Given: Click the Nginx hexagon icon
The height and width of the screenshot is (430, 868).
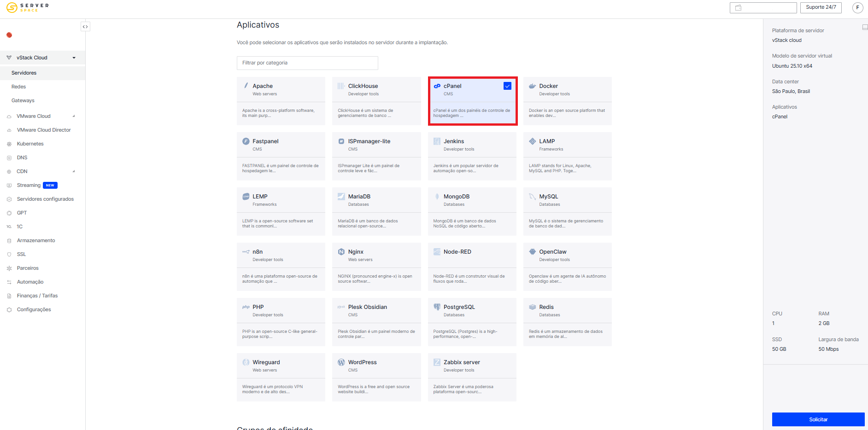Looking at the screenshot, I should coord(341,251).
